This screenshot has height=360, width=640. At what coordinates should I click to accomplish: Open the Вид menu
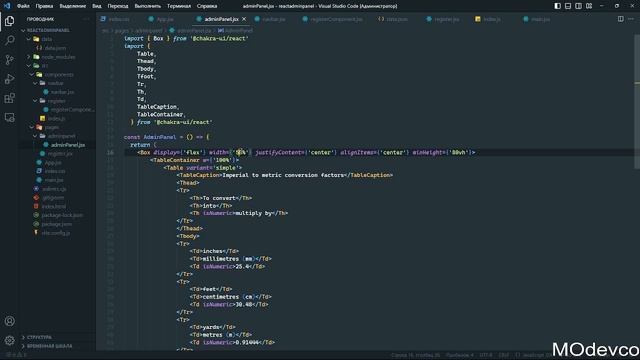click(x=97, y=6)
